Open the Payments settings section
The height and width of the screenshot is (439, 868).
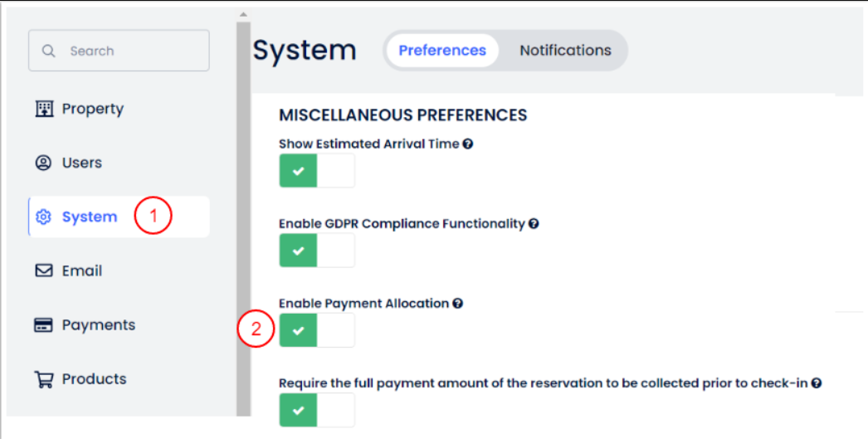pos(98,325)
